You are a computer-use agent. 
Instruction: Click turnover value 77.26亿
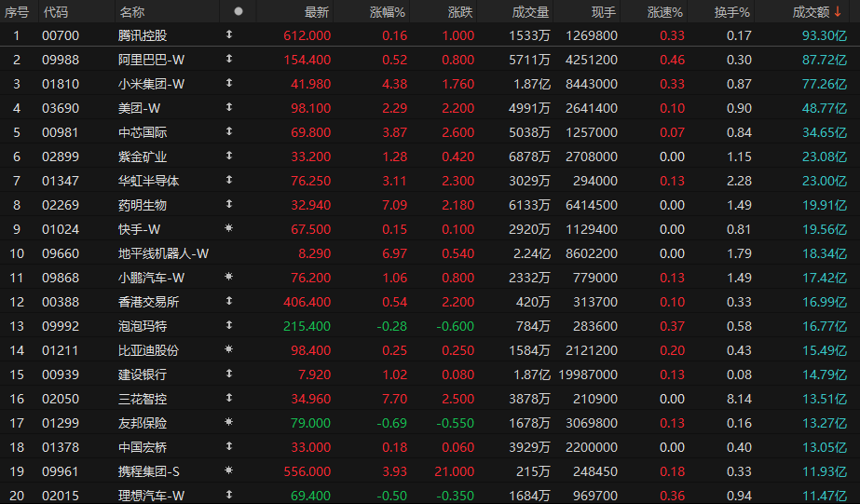825,84
